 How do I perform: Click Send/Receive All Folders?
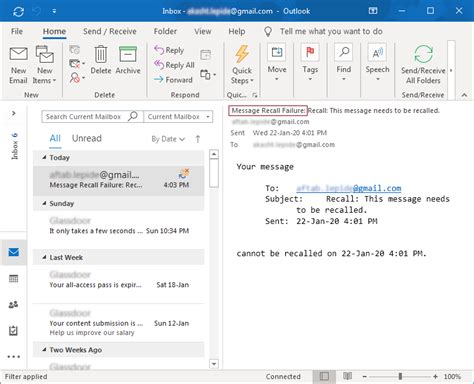coord(423,65)
